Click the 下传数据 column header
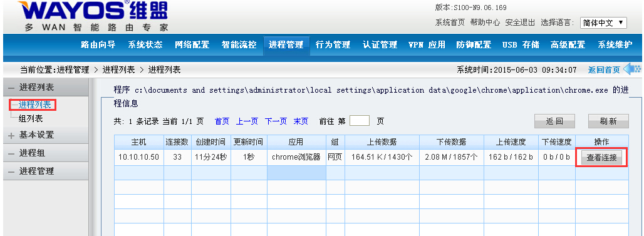This screenshot has width=644, height=236. pos(452,142)
